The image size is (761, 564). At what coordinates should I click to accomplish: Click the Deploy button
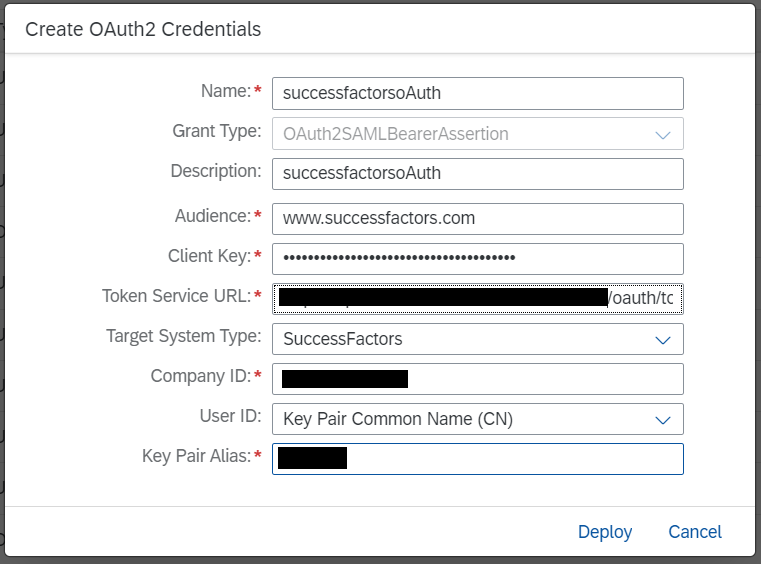[605, 532]
